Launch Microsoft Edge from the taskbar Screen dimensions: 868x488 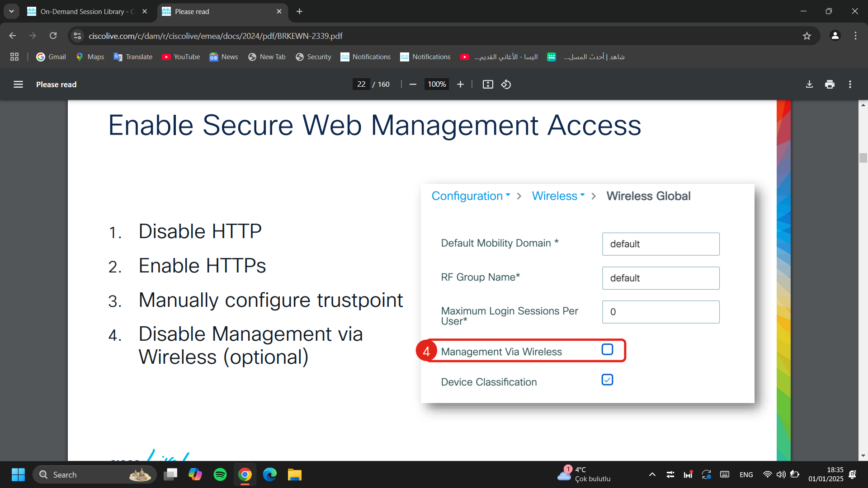click(x=270, y=474)
